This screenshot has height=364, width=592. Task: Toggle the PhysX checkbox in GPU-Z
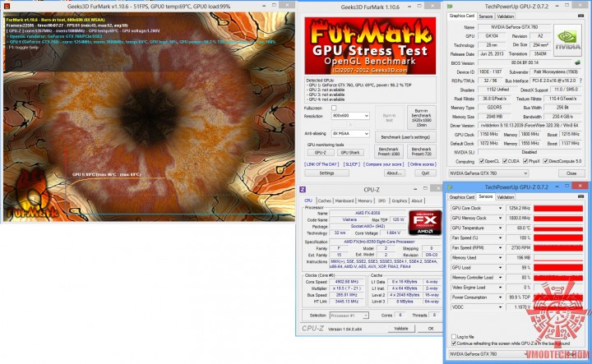click(x=525, y=161)
